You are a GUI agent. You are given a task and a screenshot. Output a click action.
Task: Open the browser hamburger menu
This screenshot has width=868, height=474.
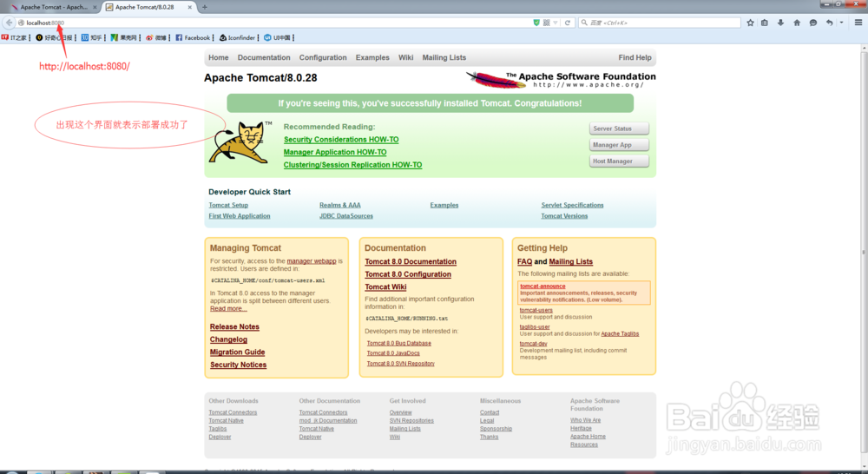click(858, 23)
